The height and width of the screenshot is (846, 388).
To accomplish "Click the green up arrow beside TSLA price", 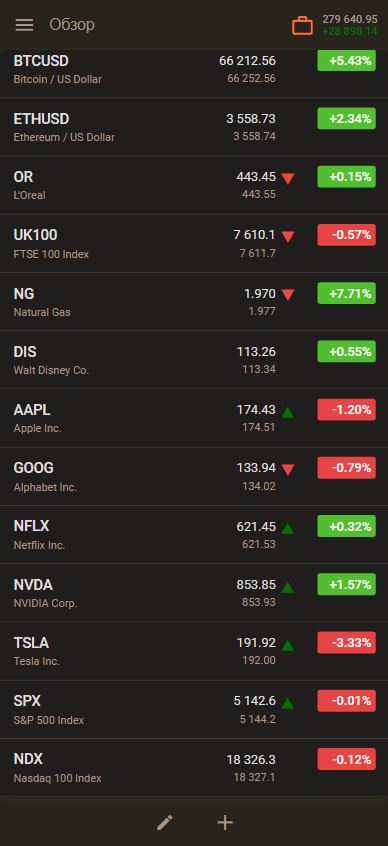I will click(288, 644).
